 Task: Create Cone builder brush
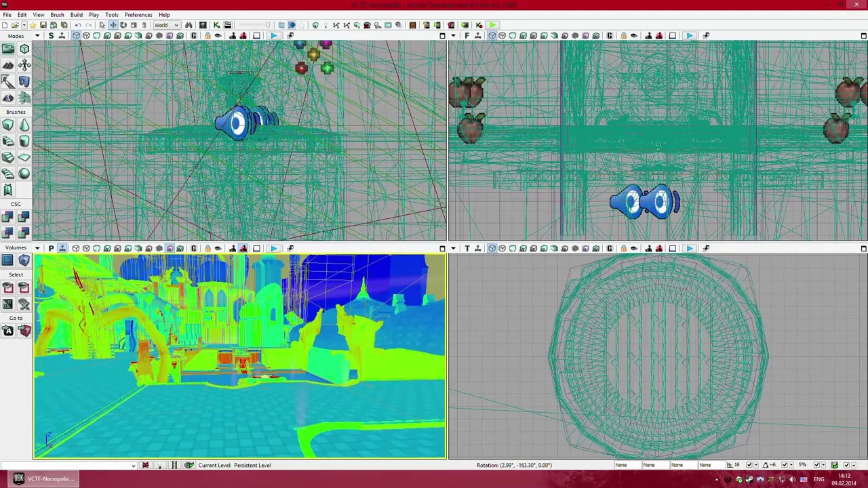[x=24, y=125]
